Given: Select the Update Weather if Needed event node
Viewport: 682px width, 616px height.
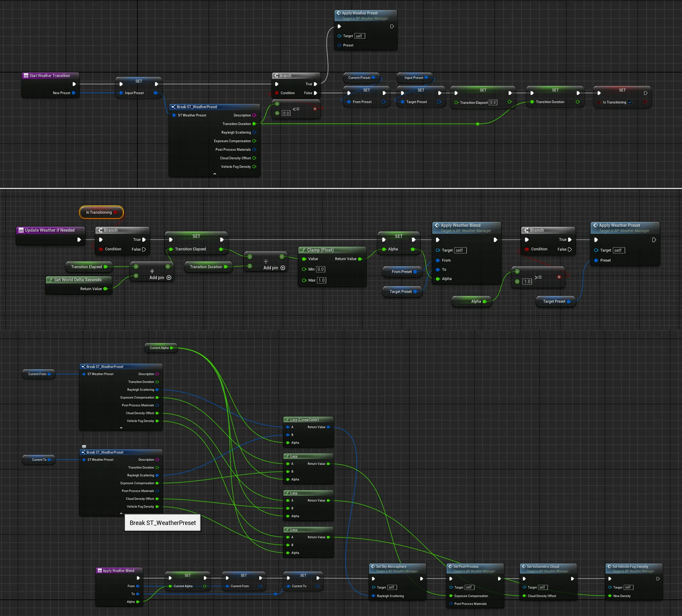Looking at the screenshot, I should tap(50, 235).
